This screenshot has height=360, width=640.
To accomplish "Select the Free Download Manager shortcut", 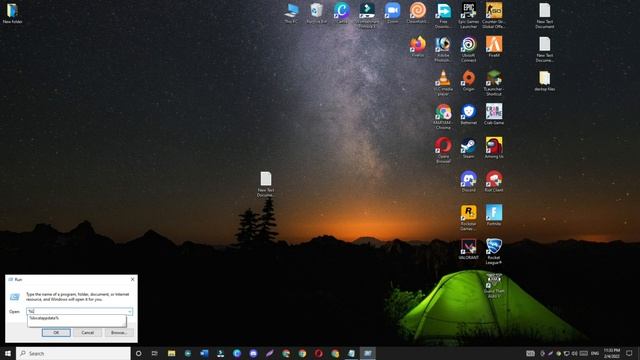I will click(443, 16).
